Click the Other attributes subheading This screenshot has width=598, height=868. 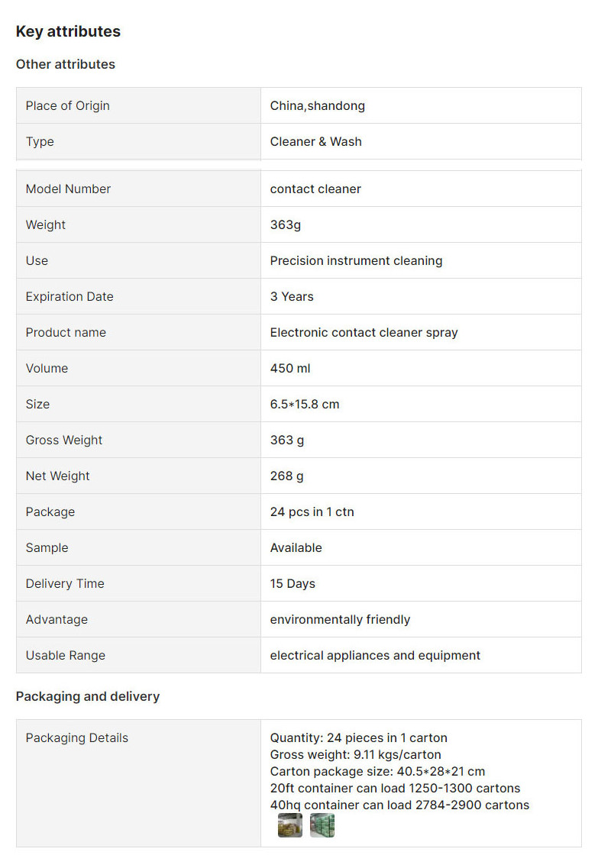pos(66,64)
